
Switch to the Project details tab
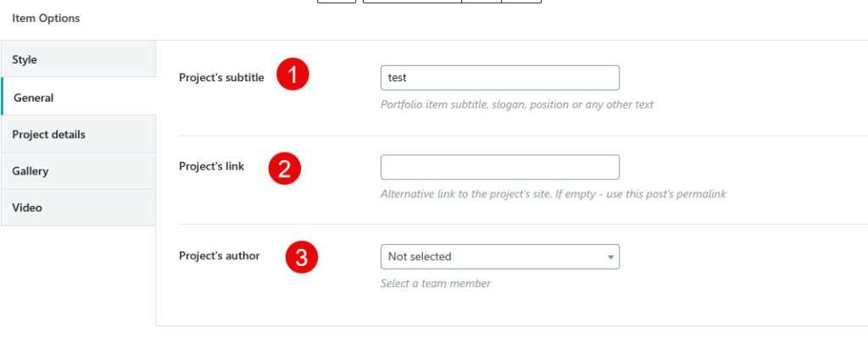pos(78,134)
